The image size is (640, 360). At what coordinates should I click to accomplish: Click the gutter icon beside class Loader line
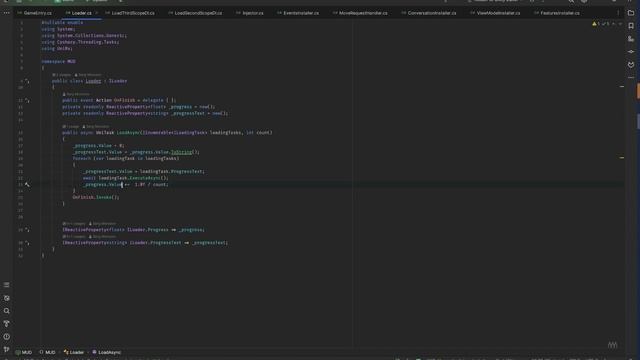pos(27,81)
